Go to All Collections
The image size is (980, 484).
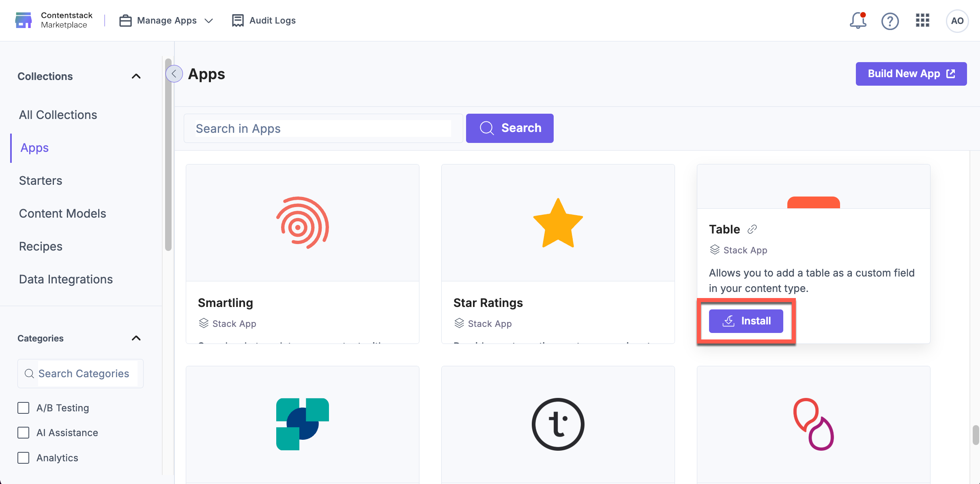[58, 115]
